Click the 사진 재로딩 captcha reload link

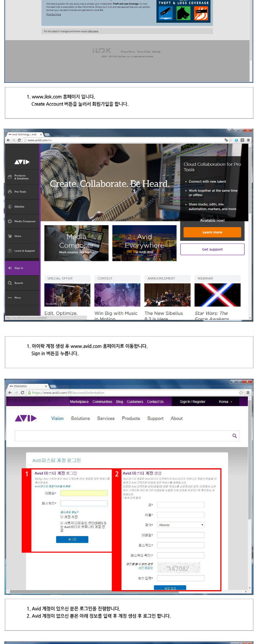pyautogui.click(x=146, y=568)
